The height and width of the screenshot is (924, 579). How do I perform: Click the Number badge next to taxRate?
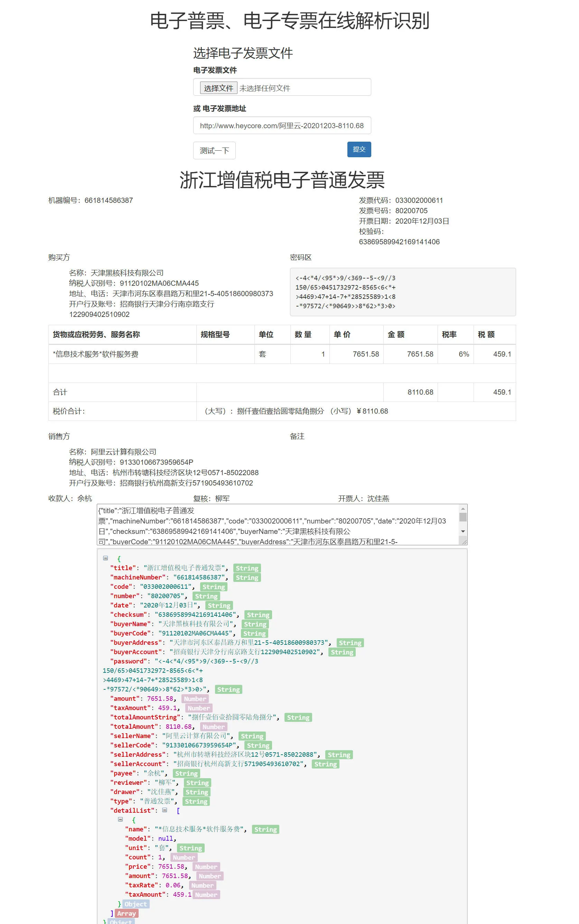pos(203,885)
